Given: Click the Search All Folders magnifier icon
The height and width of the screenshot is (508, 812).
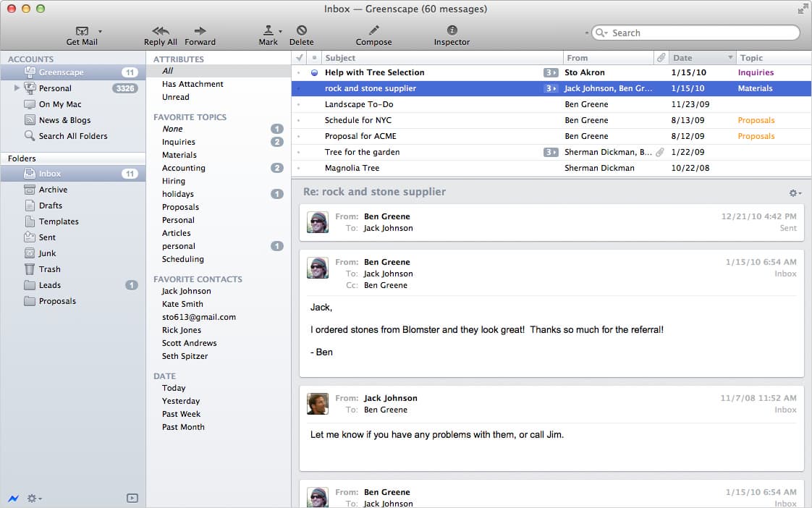Looking at the screenshot, I should pyautogui.click(x=30, y=135).
